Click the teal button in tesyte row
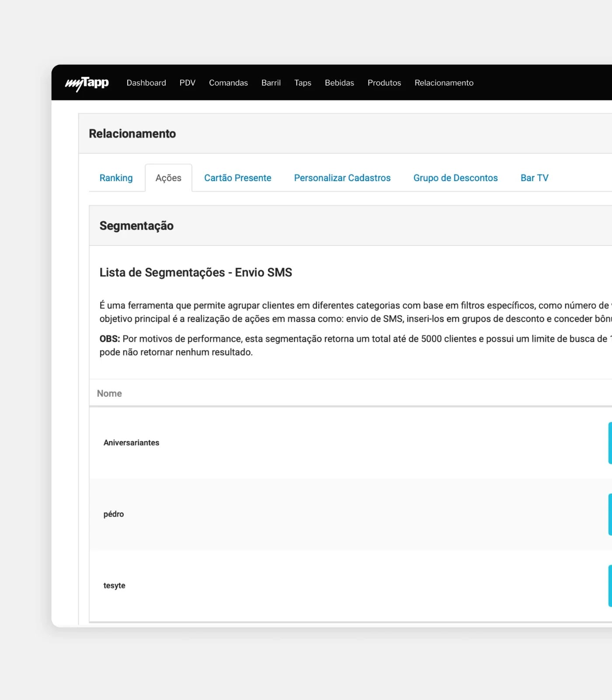 coord(610,585)
